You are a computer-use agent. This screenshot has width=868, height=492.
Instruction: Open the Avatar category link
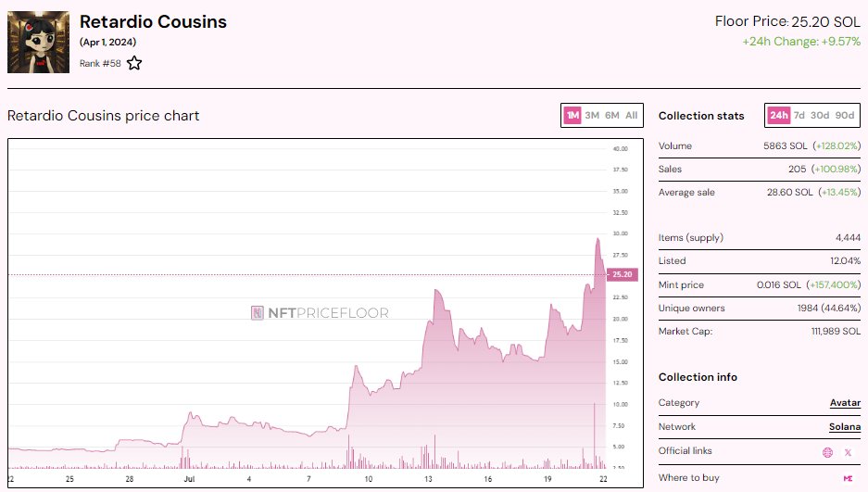click(x=845, y=403)
